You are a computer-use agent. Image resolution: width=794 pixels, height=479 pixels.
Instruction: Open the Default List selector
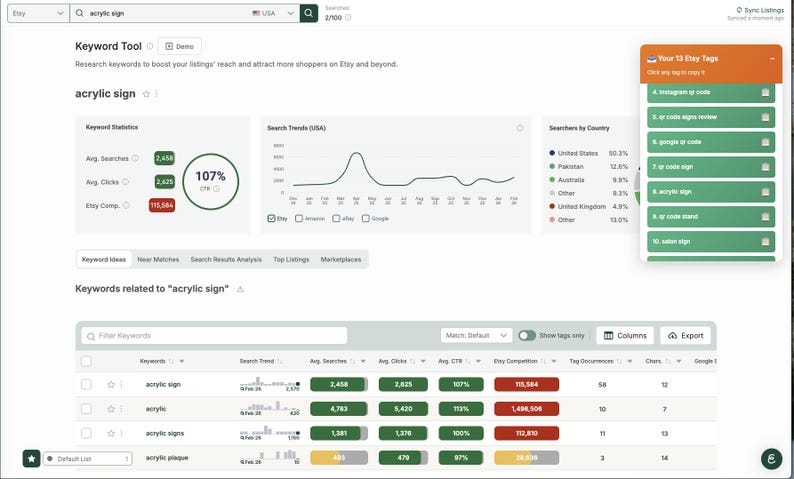coord(88,459)
